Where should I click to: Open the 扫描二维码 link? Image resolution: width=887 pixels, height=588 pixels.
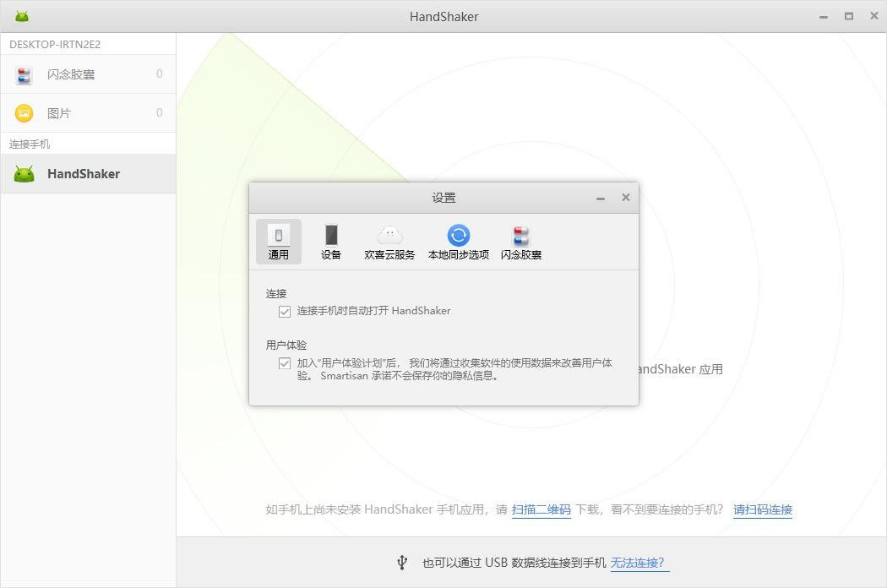(541, 510)
